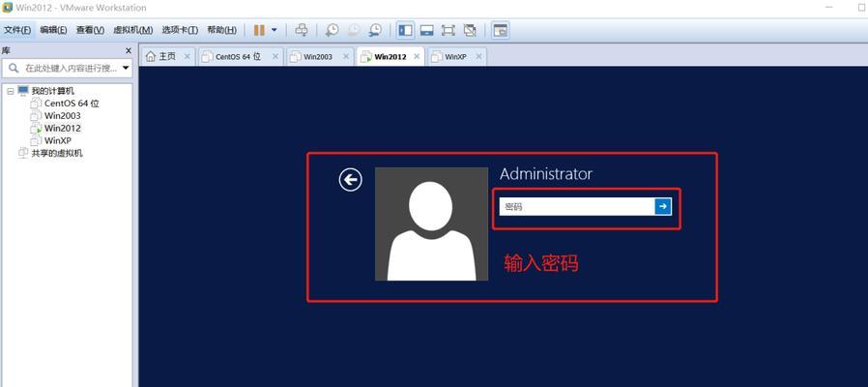
Task: Switch to the 主页 tab
Action: pos(168,56)
